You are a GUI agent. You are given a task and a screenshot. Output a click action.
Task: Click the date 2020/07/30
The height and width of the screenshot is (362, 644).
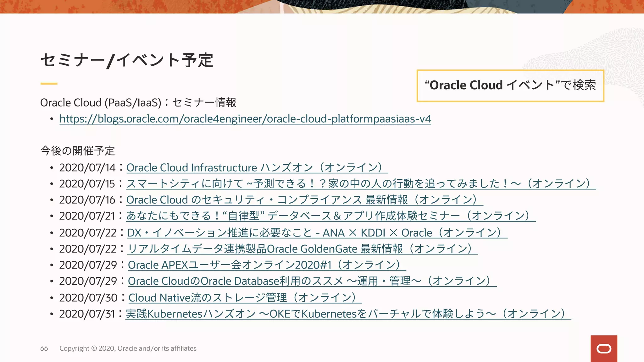click(x=88, y=298)
